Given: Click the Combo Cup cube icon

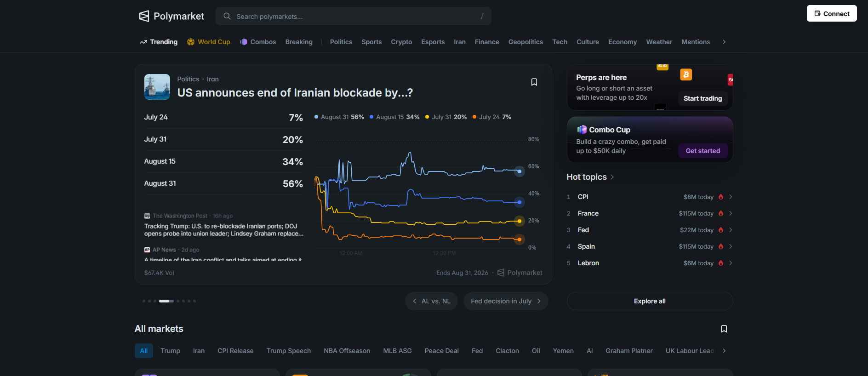Looking at the screenshot, I should coord(582,130).
